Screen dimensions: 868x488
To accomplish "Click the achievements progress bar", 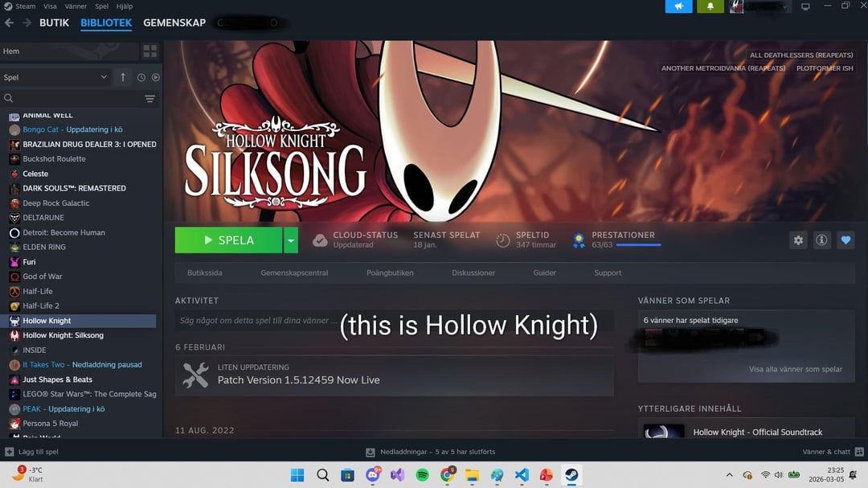I will [x=626, y=244].
